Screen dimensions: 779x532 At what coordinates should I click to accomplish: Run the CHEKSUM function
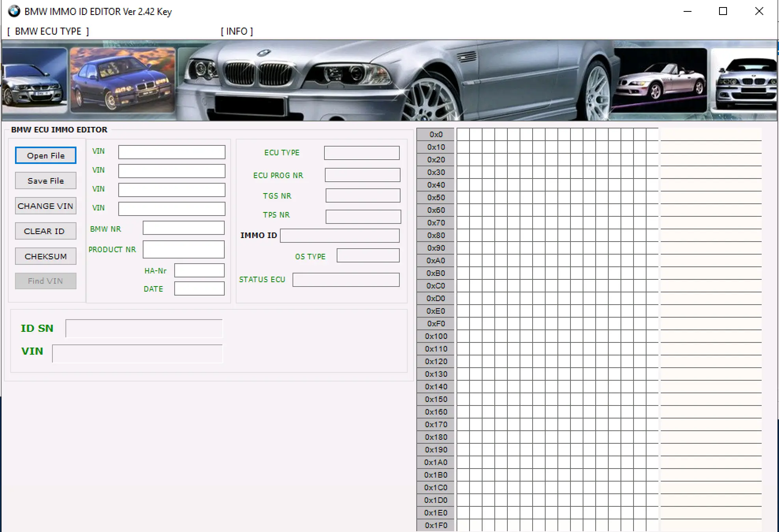[x=45, y=256]
